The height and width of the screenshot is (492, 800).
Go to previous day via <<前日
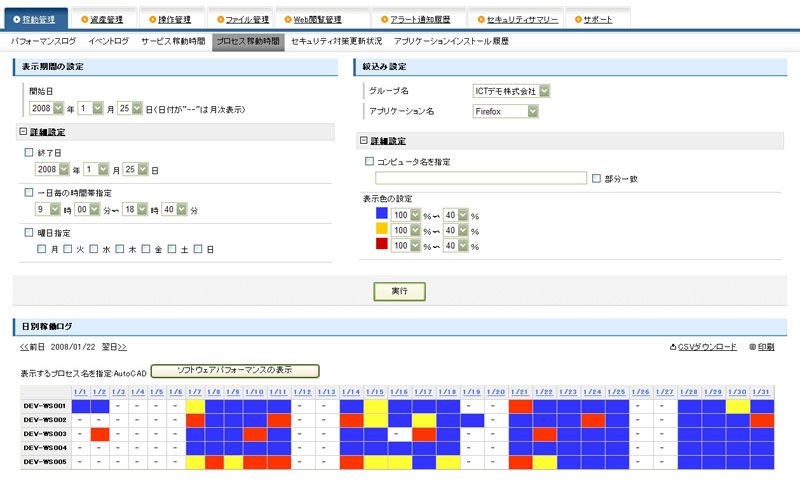click(32, 347)
